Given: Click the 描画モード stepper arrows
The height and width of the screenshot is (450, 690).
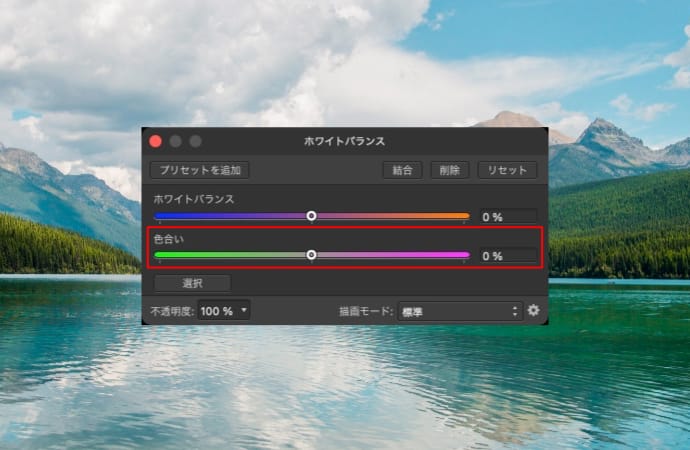Looking at the screenshot, I should tap(515, 311).
